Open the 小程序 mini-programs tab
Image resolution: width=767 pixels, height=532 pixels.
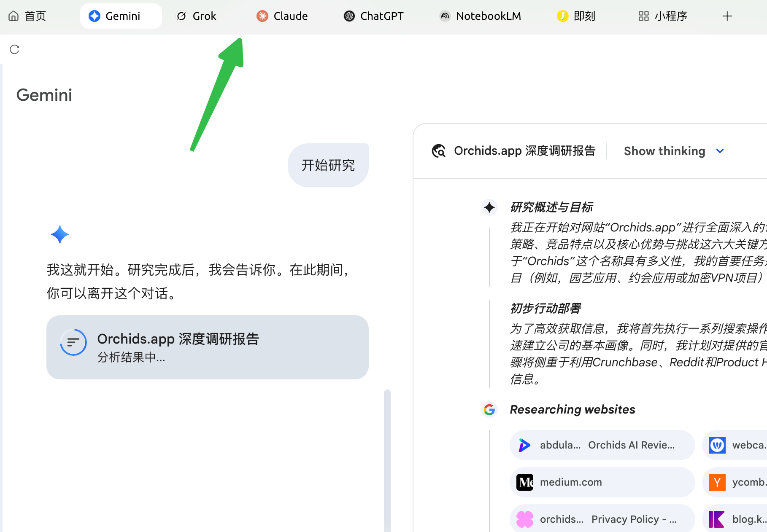663,16
